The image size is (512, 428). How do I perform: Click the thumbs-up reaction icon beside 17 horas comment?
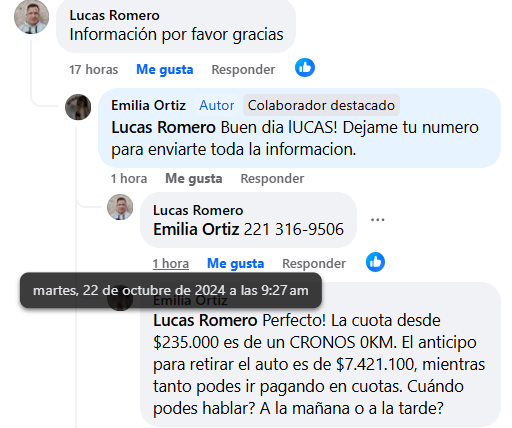point(305,68)
